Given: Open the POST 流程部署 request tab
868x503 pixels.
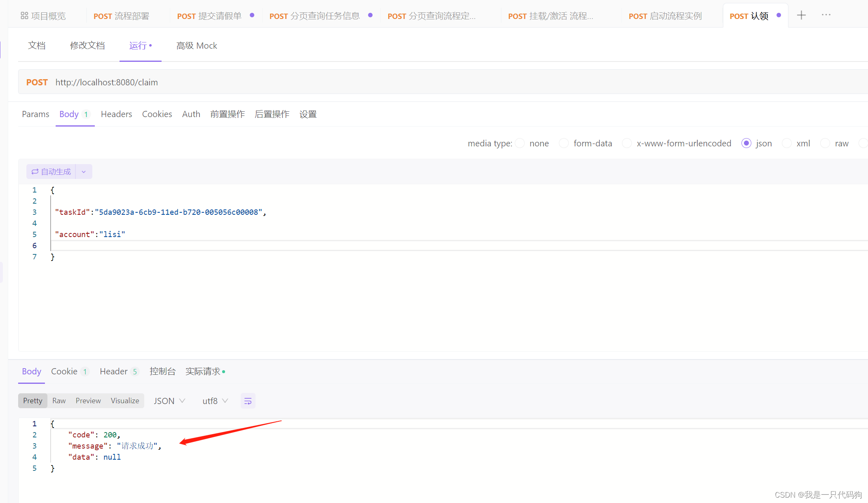Looking at the screenshot, I should pyautogui.click(x=122, y=16).
